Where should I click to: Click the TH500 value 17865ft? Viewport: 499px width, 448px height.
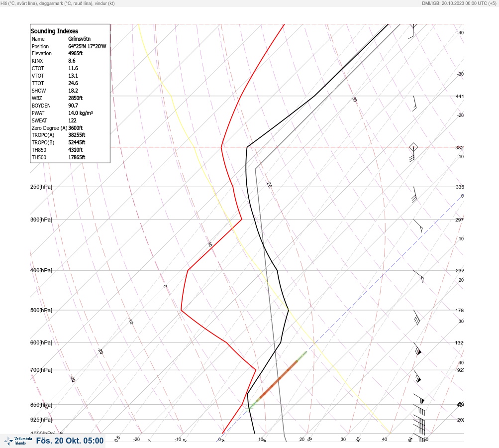pyautogui.click(x=77, y=157)
